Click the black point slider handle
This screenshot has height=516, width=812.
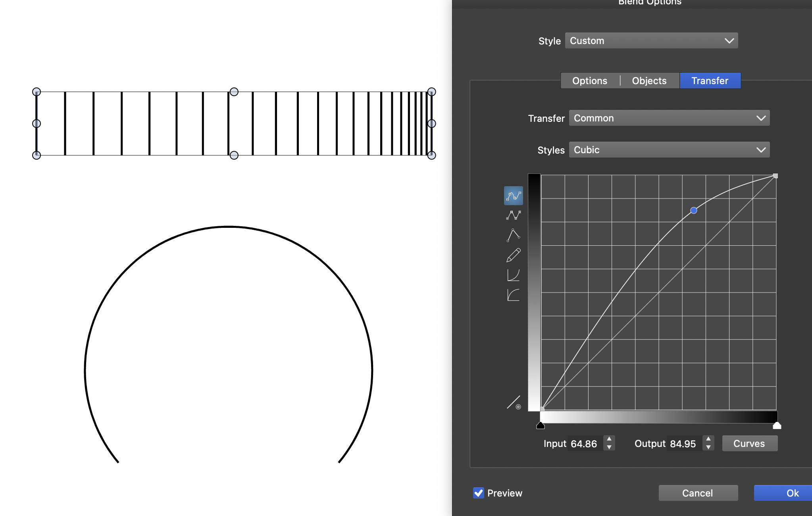(540, 426)
